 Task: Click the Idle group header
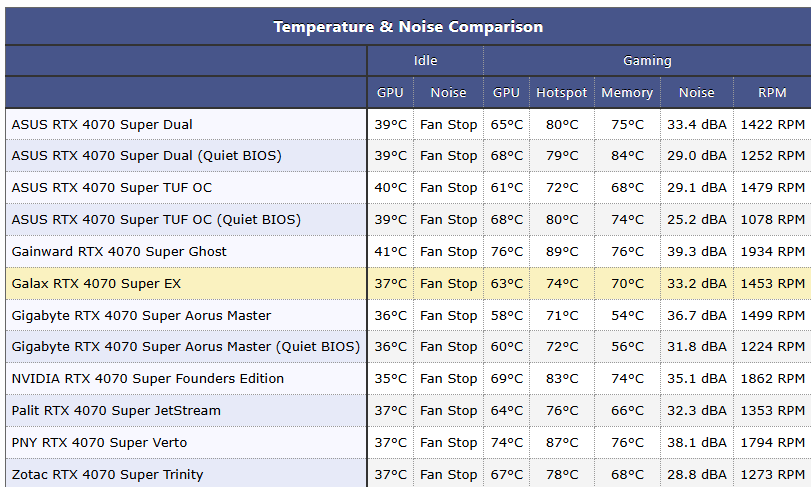pyautogui.click(x=425, y=61)
